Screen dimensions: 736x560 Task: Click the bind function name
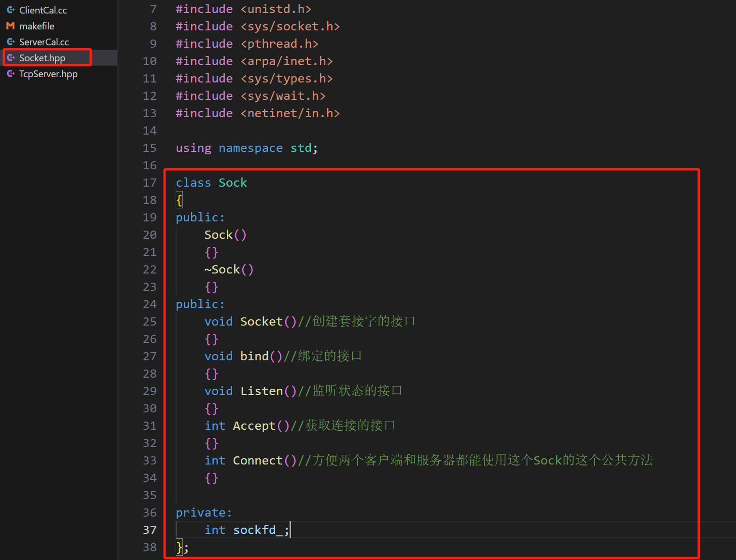coord(254,356)
